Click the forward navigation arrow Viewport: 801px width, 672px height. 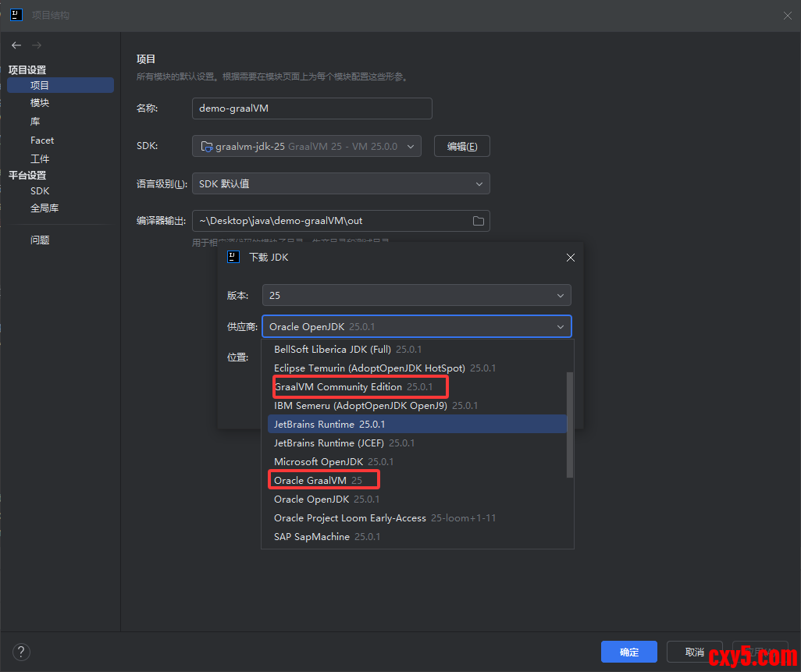[x=37, y=46]
